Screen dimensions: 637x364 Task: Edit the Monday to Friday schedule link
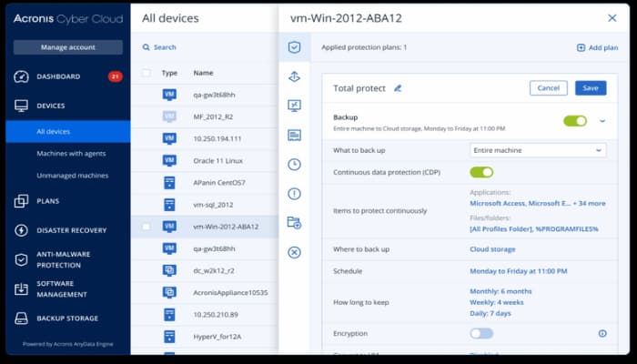click(519, 271)
